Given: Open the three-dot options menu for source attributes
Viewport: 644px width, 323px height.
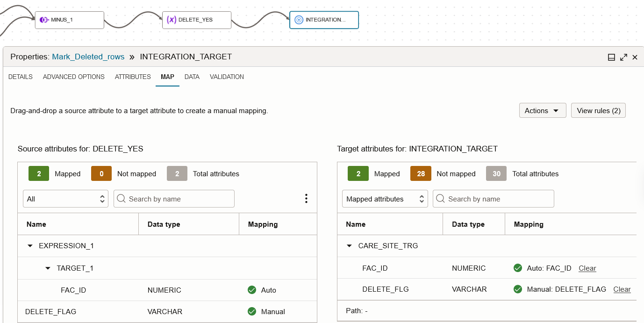Looking at the screenshot, I should [x=306, y=198].
